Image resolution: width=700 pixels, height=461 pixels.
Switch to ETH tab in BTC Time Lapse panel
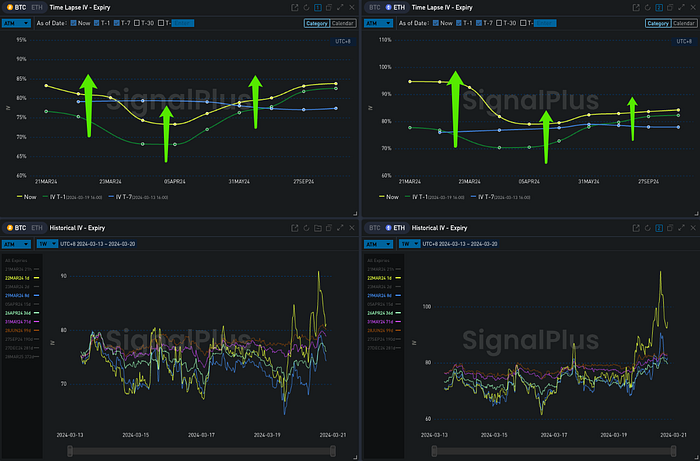[x=35, y=7]
